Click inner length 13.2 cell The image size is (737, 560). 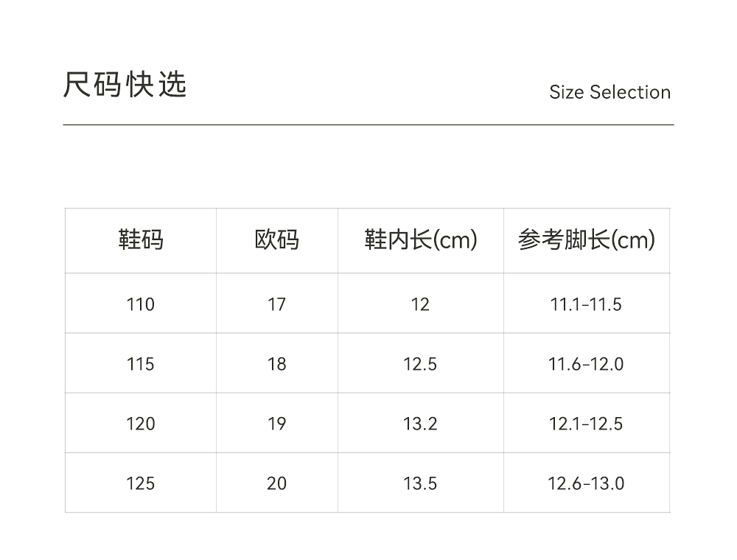click(420, 424)
